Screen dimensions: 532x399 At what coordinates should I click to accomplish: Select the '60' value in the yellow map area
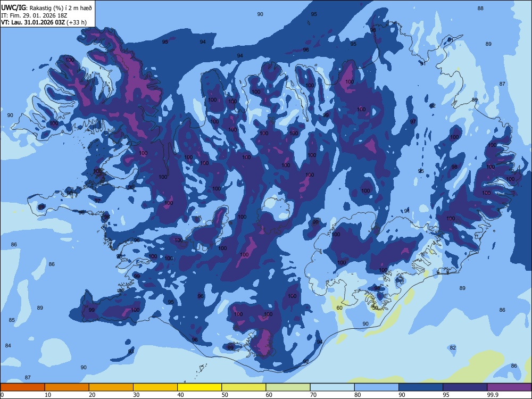339,307
